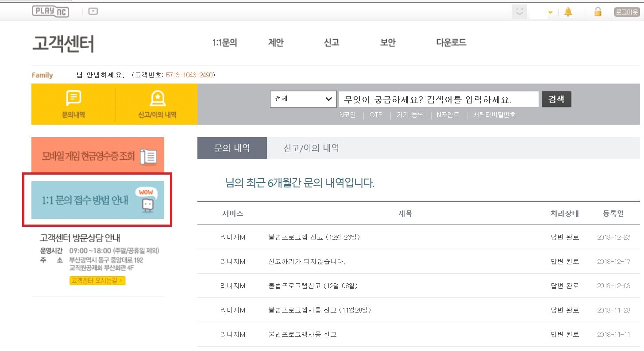Click the Family membership label
This screenshot has width=644, height=351.
coord(42,75)
